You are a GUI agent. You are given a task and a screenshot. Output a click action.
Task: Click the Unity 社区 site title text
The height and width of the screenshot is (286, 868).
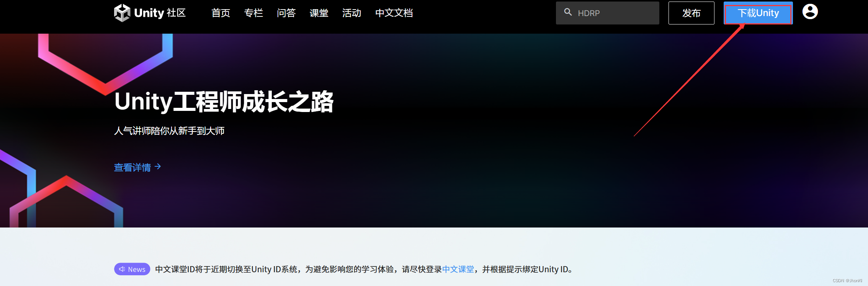[160, 13]
